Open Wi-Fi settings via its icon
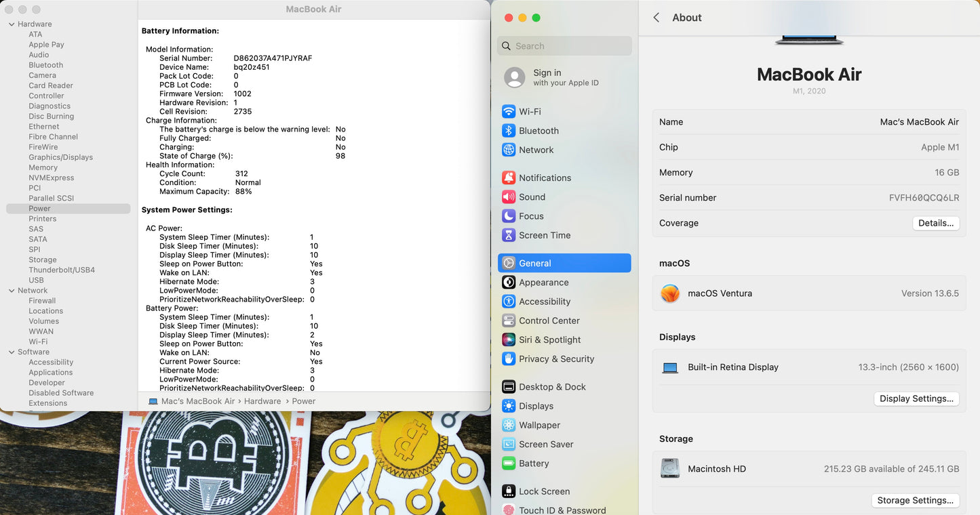 click(509, 111)
